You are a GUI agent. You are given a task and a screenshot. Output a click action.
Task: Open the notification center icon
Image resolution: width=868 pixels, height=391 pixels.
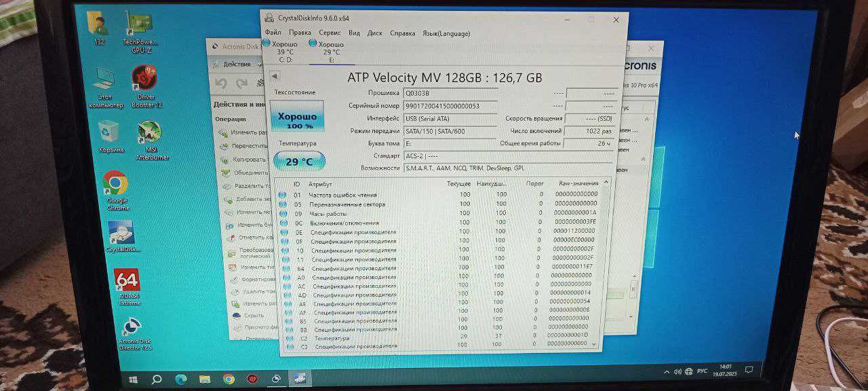click(x=749, y=370)
